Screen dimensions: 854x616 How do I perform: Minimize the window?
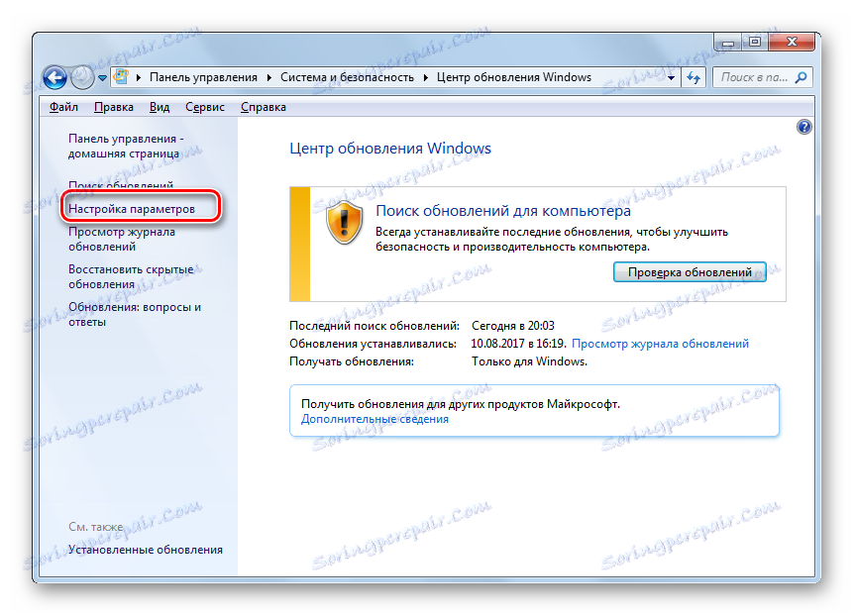pos(727,42)
